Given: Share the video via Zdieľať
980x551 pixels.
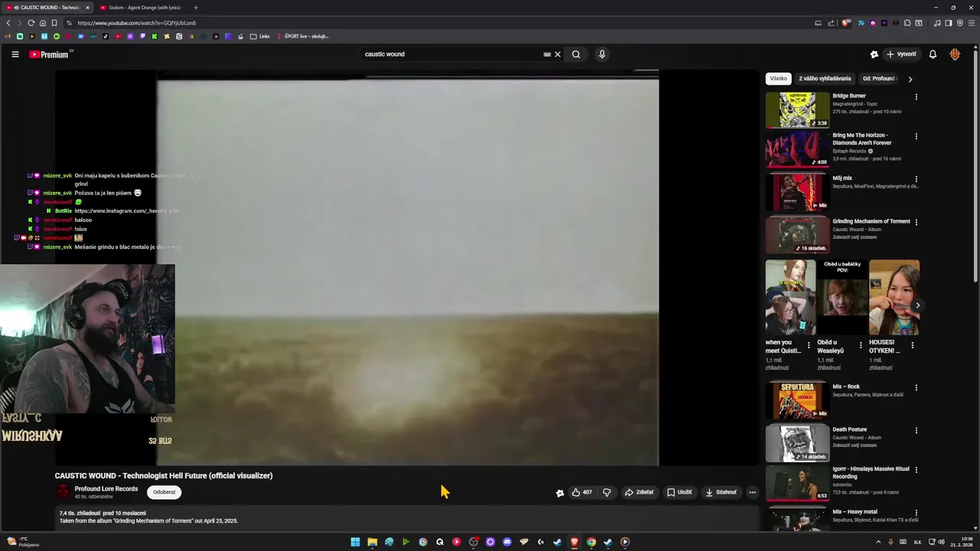Looking at the screenshot, I should coord(639,492).
